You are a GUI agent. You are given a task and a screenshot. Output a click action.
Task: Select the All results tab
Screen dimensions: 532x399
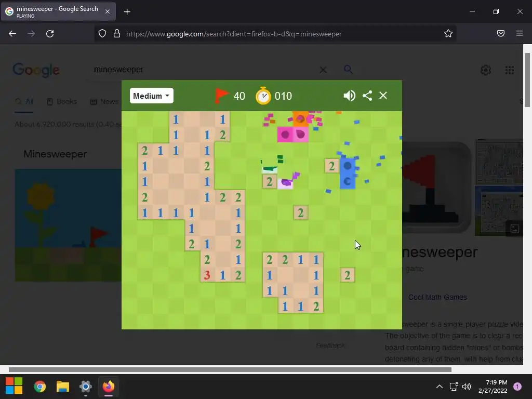tap(24, 101)
